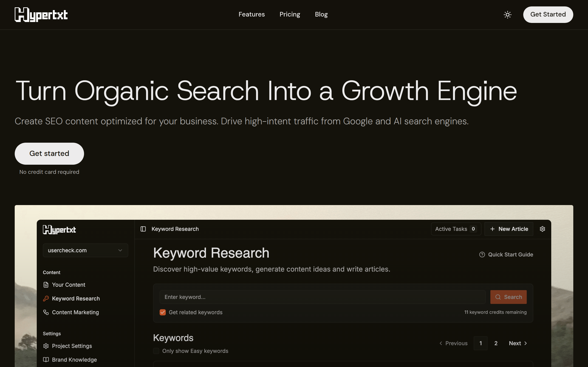This screenshot has width=588, height=367.
Task: Expand the usercheck.com project dropdown
Action: [x=85, y=250]
